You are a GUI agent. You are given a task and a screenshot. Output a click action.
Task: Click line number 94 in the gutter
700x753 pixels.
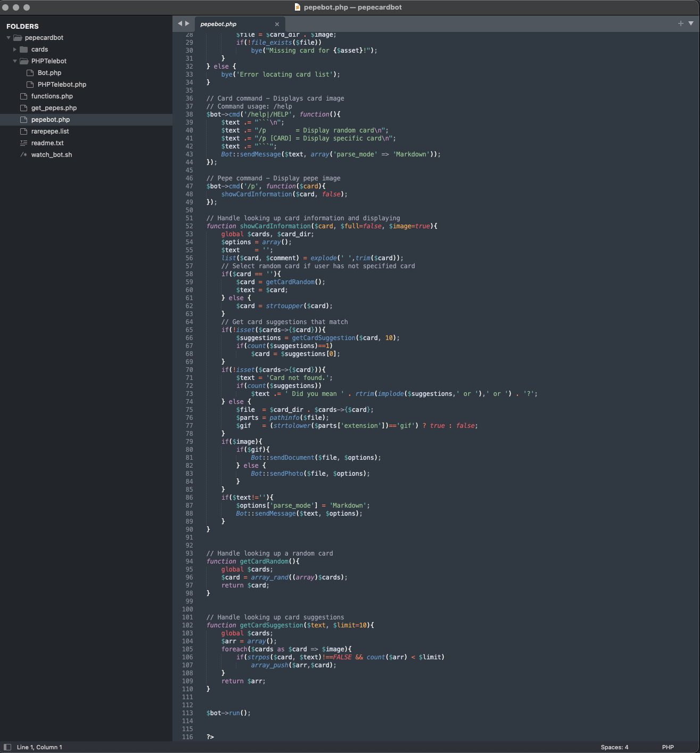(189, 561)
